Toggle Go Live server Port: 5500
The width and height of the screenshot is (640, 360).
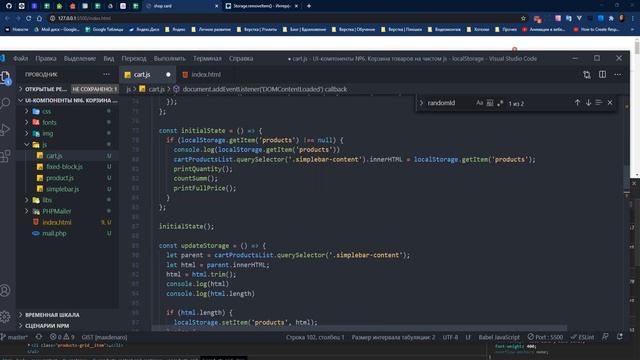click(545, 337)
